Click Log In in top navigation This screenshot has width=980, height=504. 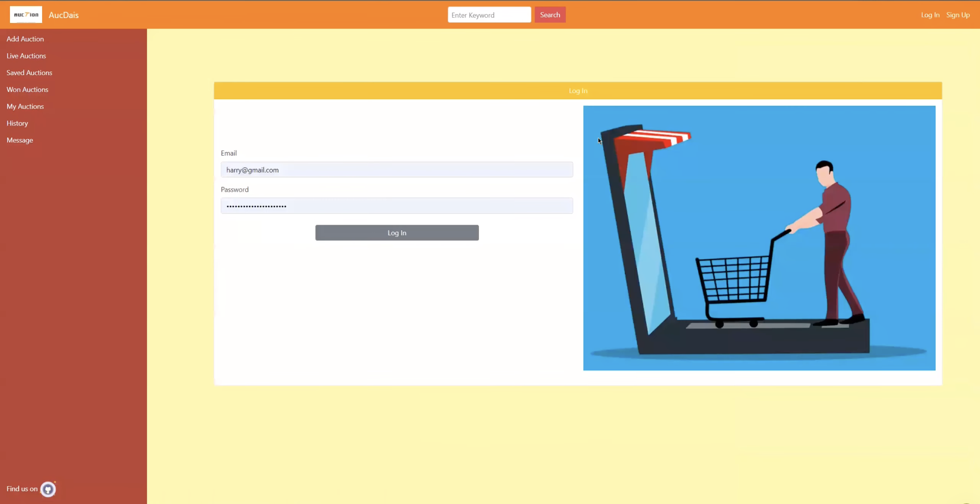coord(930,15)
